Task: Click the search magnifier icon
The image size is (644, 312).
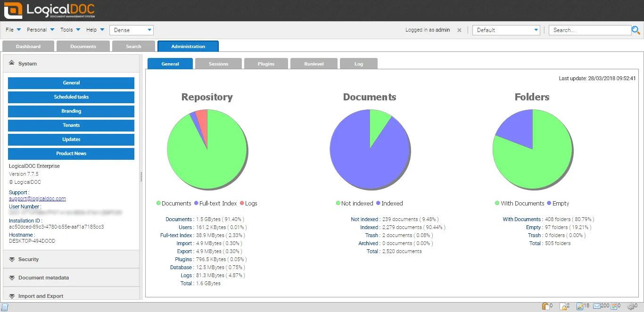Action: (636, 30)
